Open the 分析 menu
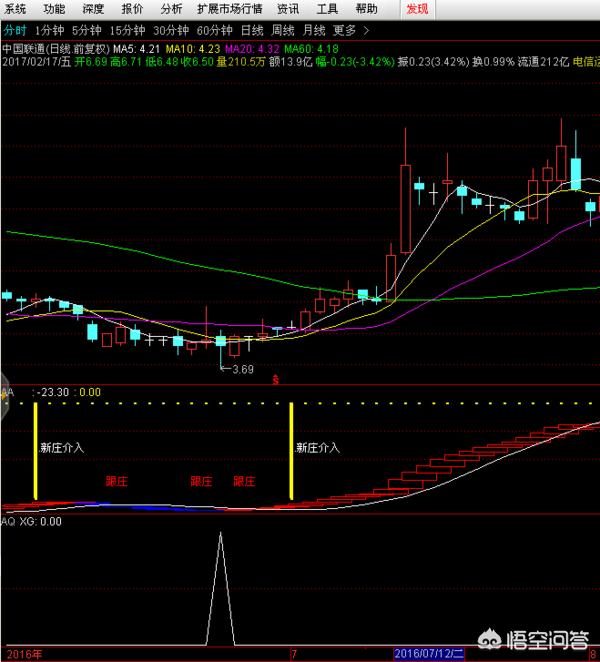This screenshot has height=662, width=600. point(171,9)
